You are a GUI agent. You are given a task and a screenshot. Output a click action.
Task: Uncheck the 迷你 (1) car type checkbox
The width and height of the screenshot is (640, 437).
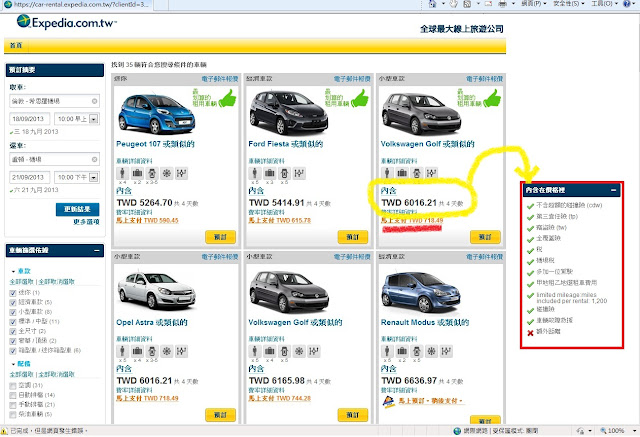pos(13,293)
